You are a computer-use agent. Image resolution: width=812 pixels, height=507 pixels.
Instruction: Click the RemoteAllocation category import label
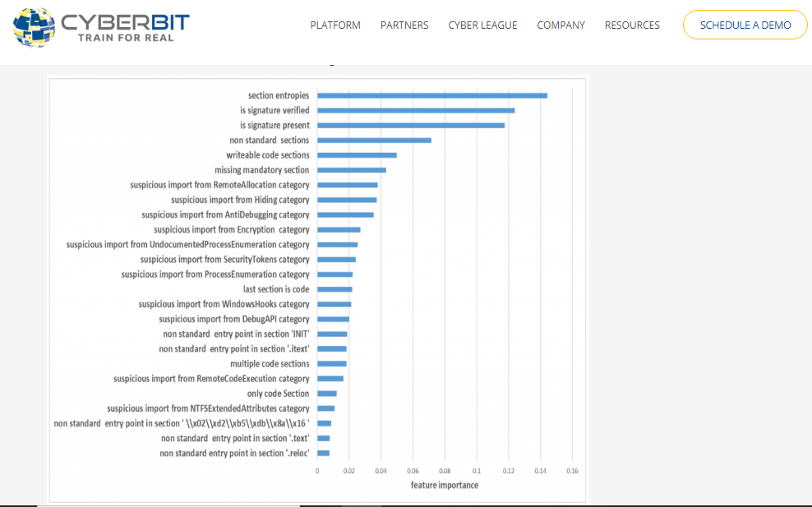click(x=219, y=185)
